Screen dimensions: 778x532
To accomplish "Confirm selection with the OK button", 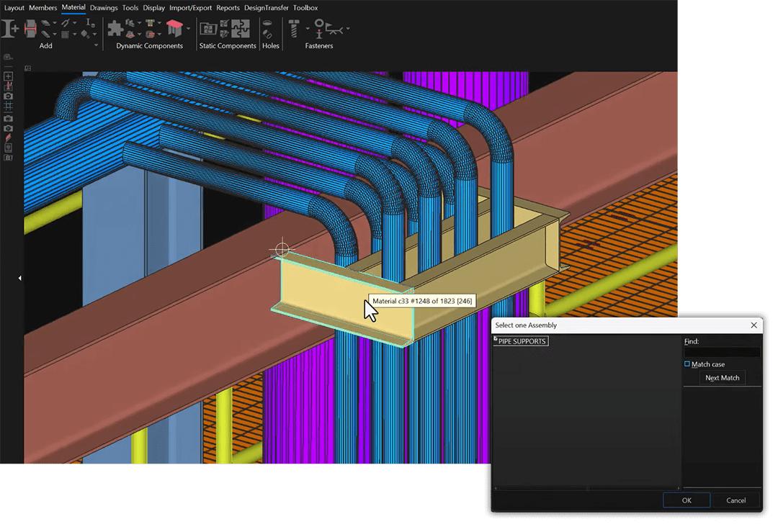I will (x=686, y=500).
